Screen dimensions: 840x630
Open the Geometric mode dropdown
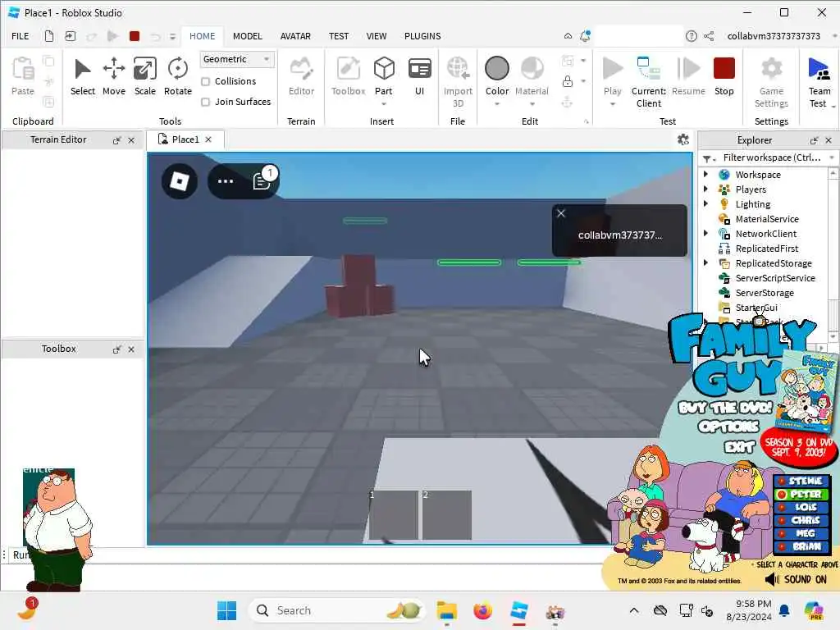(x=237, y=59)
